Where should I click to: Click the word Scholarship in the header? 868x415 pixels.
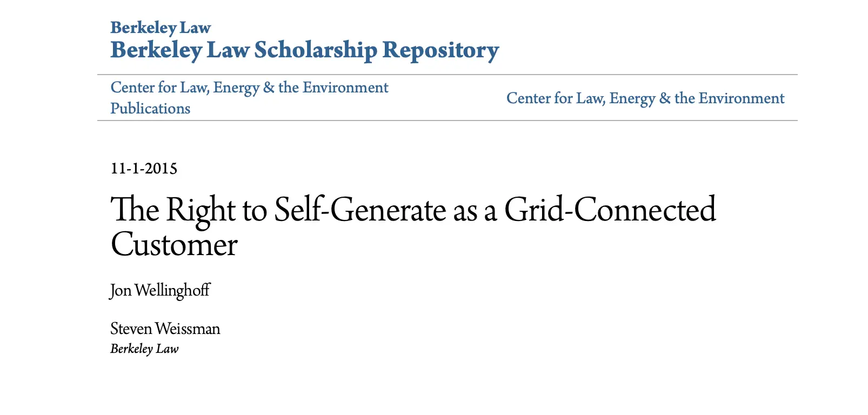(316, 50)
